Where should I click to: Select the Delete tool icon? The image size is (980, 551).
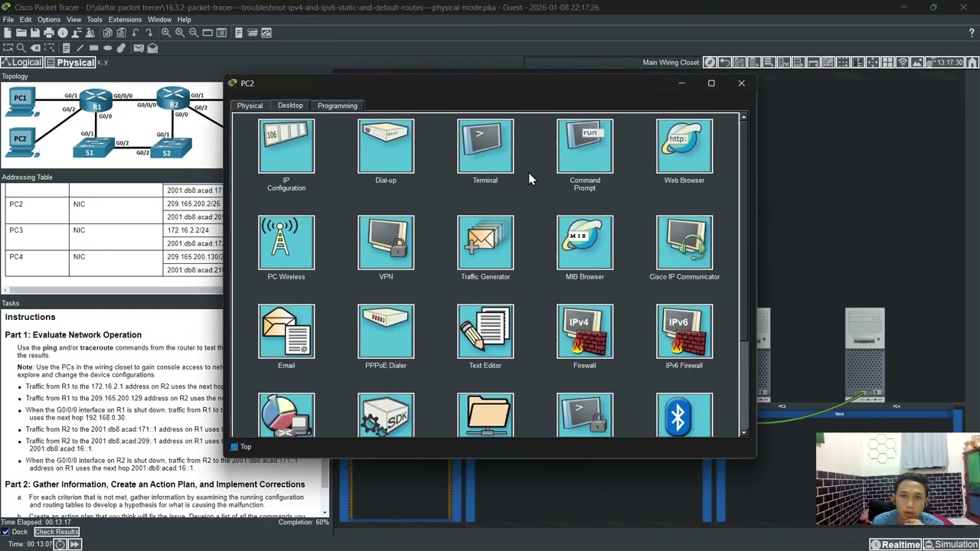click(35, 48)
